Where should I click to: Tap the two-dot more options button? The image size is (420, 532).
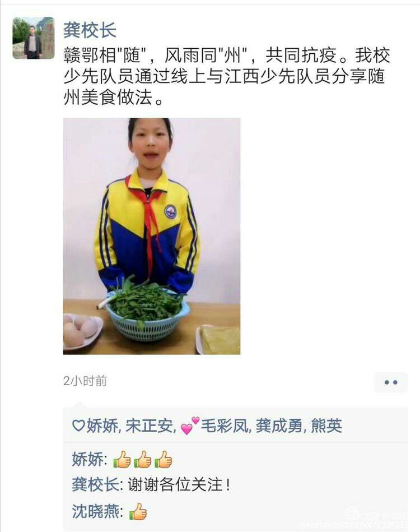pos(391,382)
